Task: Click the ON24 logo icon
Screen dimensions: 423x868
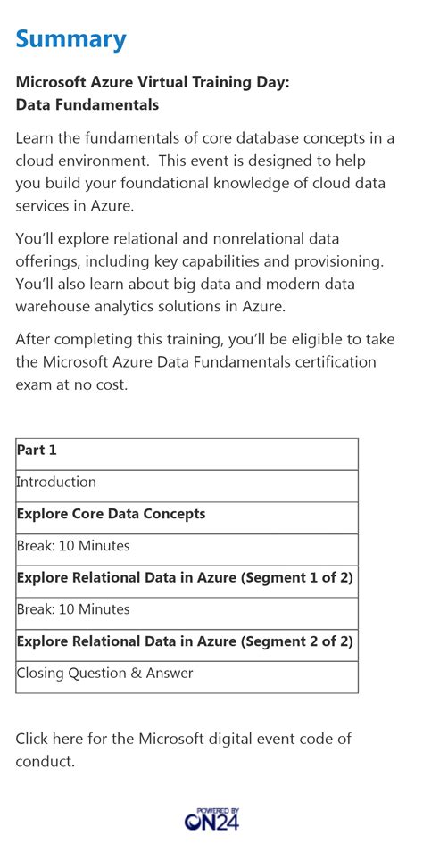Action: tap(211, 819)
